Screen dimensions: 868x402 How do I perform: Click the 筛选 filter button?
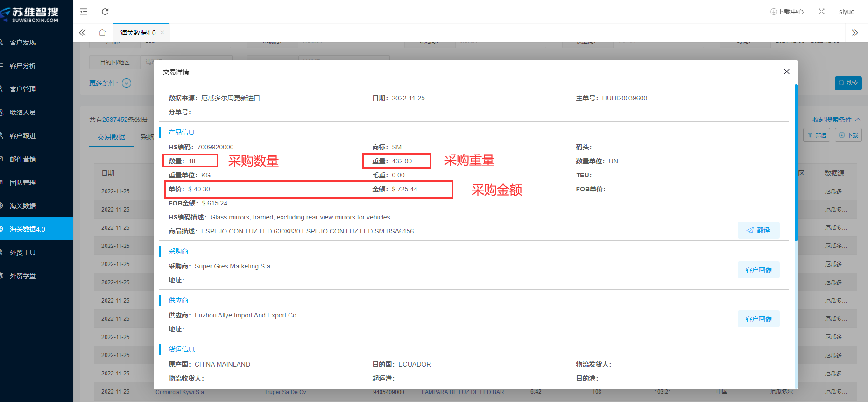(817, 135)
